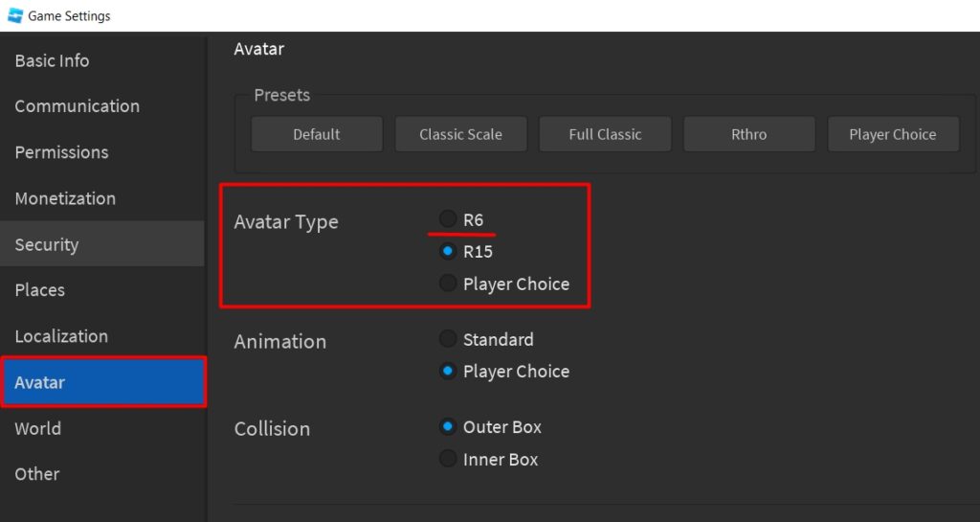Click the Animation label text

280,341
